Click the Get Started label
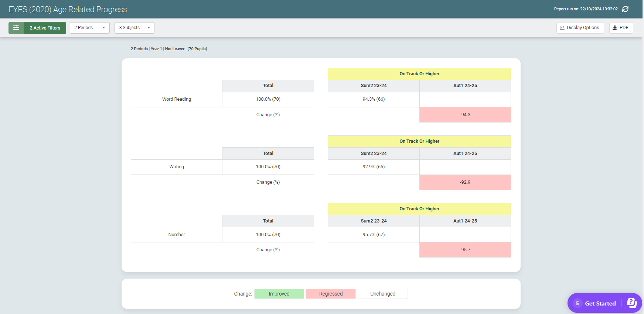 coord(600,303)
